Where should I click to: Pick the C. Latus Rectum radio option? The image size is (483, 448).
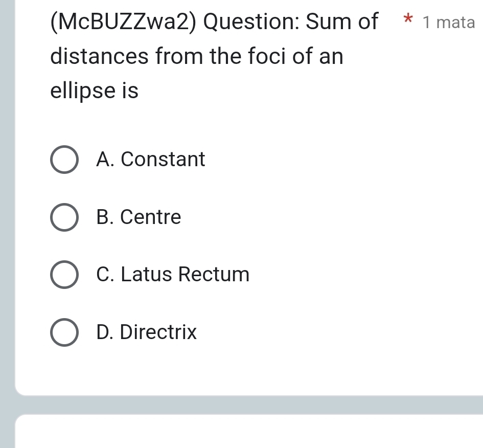tap(65, 275)
